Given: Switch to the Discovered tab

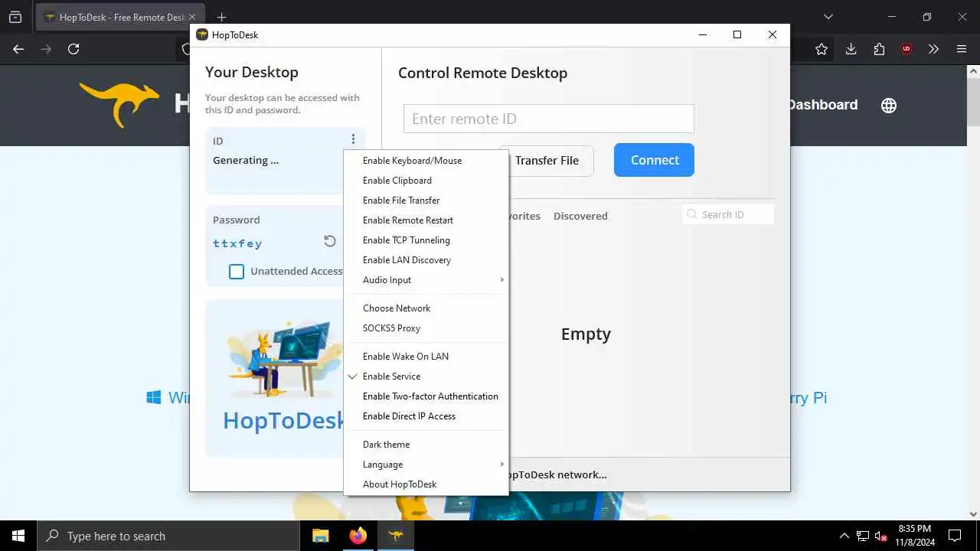Looking at the screenshot, I should pyautogui.click(x=580, y=217).
